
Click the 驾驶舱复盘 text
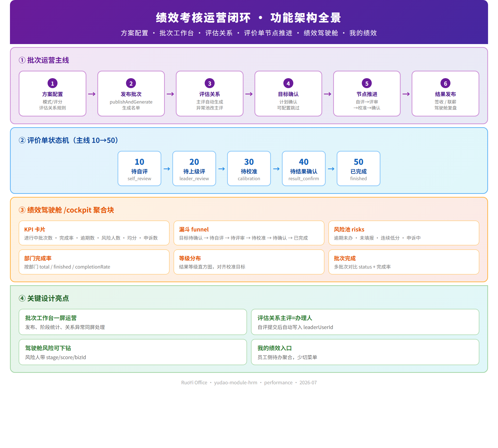click(445, 108)
